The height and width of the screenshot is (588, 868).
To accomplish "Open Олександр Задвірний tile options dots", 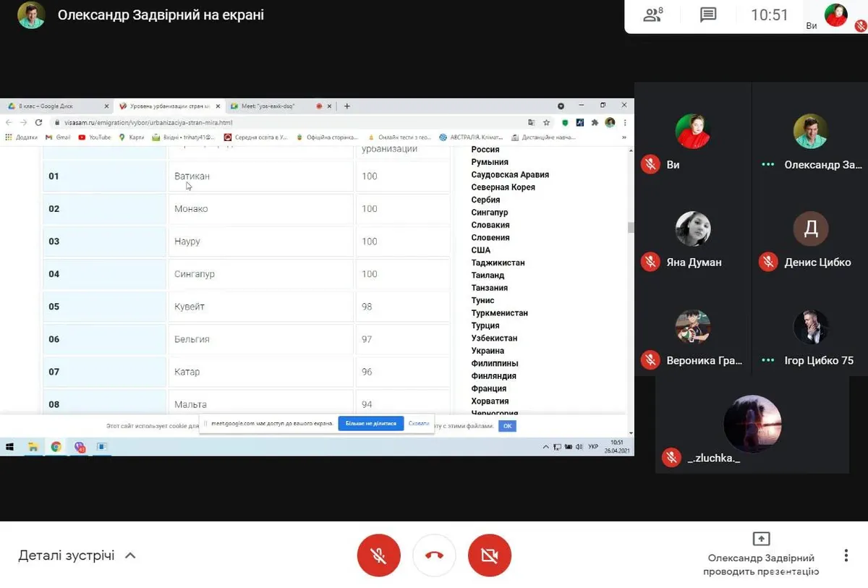I will [x=768, y=165].
